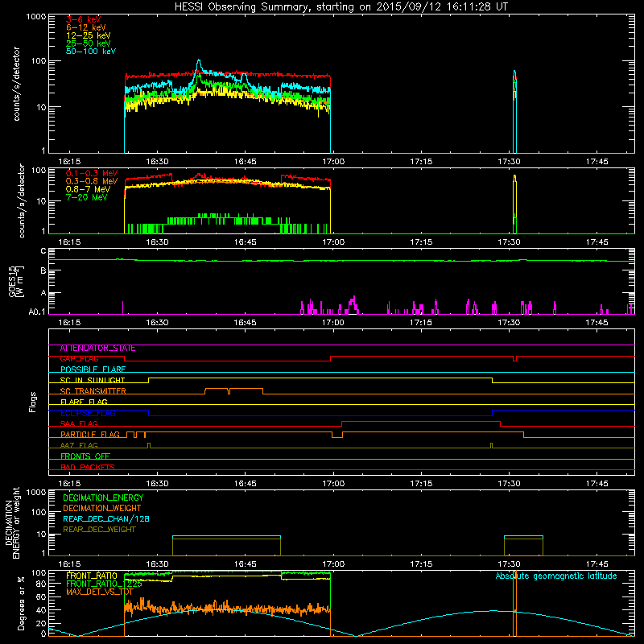Screen dimensions: 644x644
Task: Select the 25-50 keV legend label
Action: pos(89,43)
